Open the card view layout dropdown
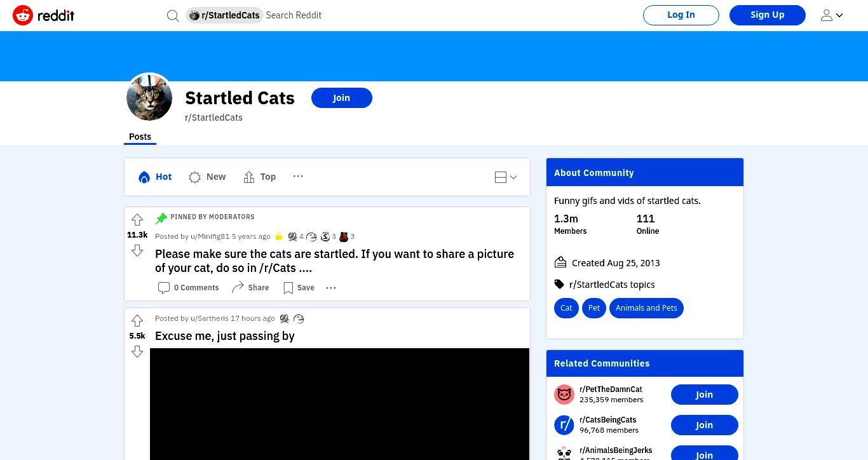 506,177
